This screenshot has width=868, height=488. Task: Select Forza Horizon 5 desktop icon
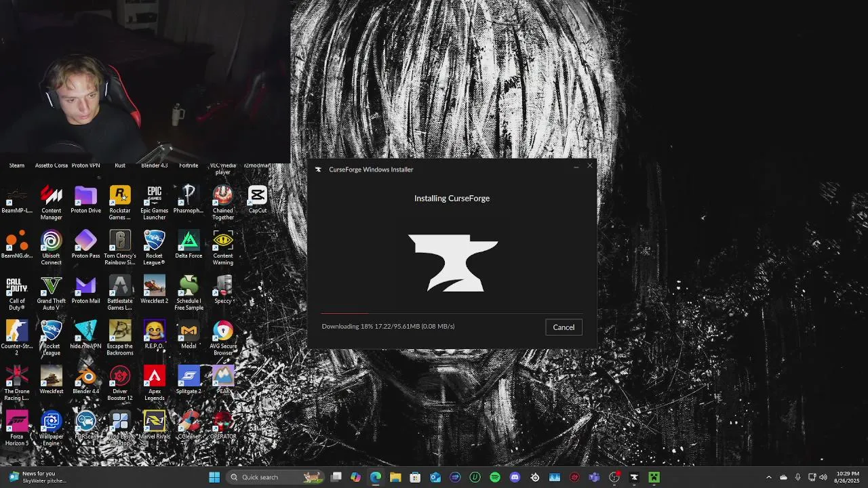point(17,429)
